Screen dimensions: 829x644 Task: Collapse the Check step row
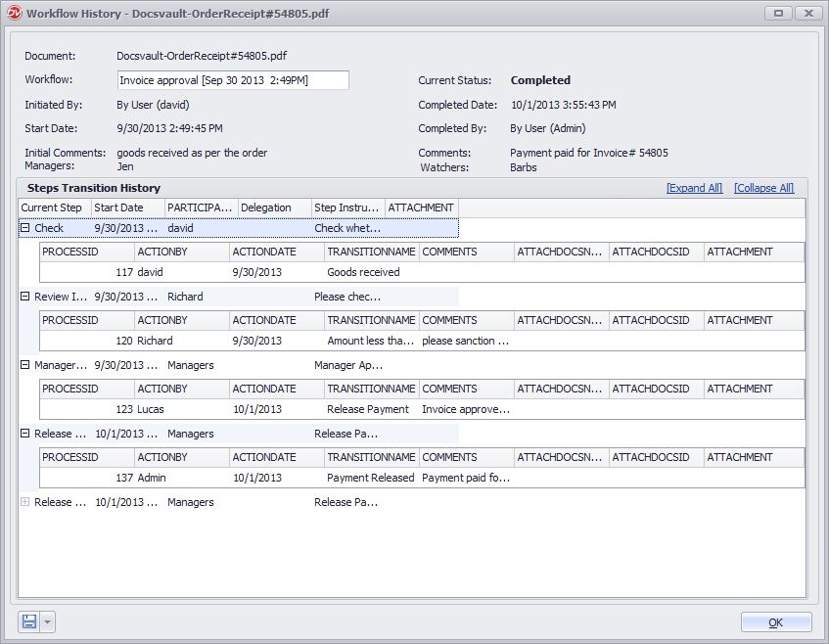23,227
